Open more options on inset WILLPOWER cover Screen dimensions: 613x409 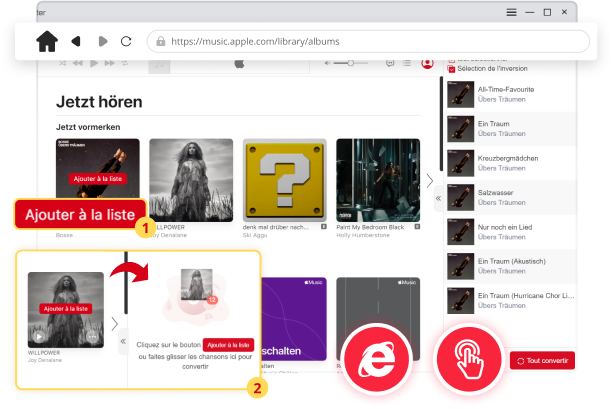[92, 336]
